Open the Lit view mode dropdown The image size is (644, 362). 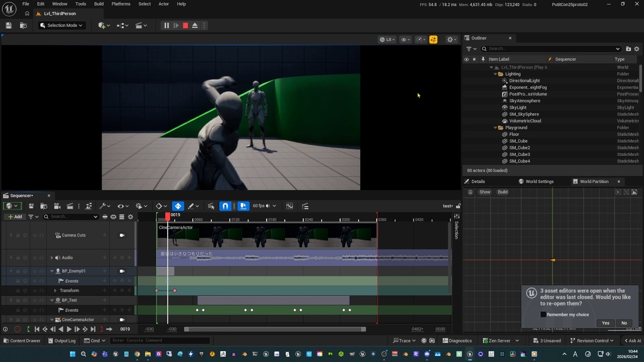(x=387, y=39)
